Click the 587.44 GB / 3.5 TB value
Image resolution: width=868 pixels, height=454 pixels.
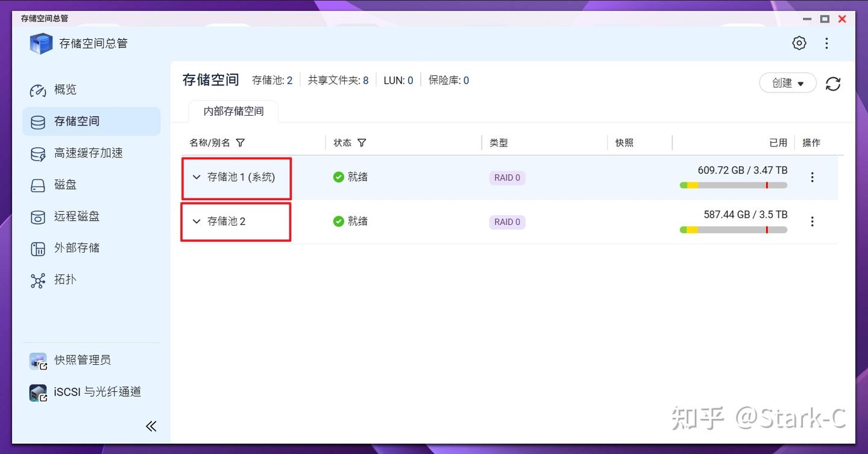(x=746, y=215)
